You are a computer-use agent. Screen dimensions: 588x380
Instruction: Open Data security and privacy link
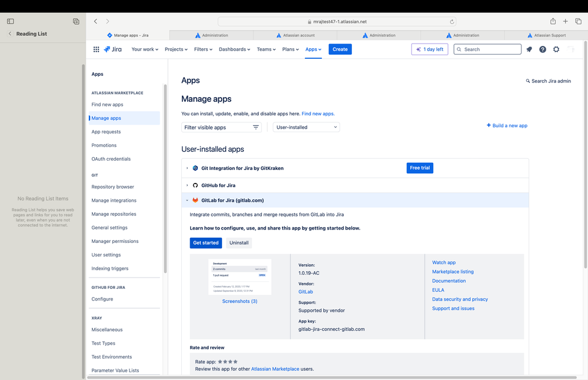point(460,299)
